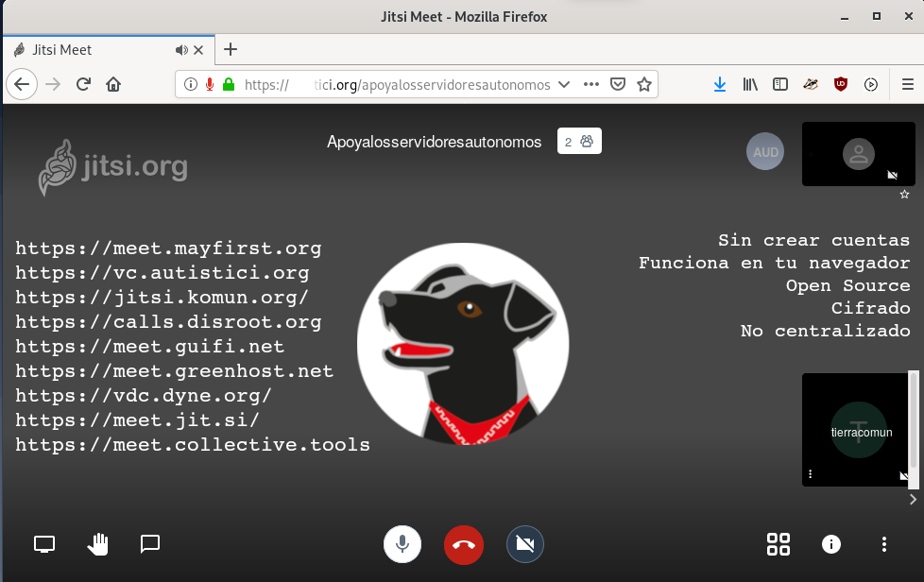
Task: Hang up the call with red button
Action: pos(463,544)
